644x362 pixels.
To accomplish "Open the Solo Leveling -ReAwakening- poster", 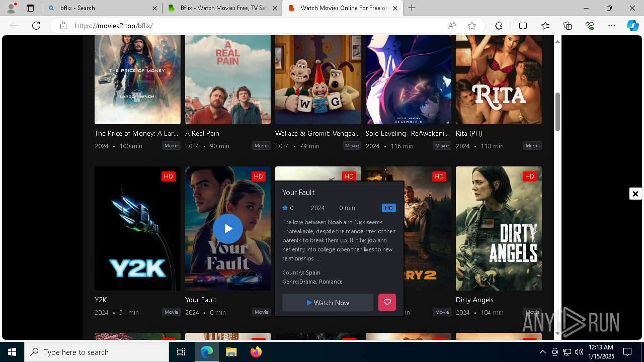I will click(x=409, y=79).
